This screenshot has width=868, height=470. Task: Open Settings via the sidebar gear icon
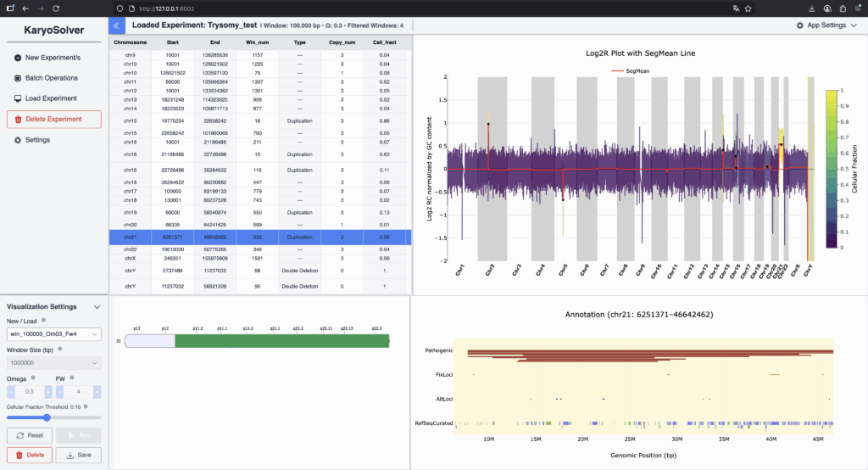18,140
